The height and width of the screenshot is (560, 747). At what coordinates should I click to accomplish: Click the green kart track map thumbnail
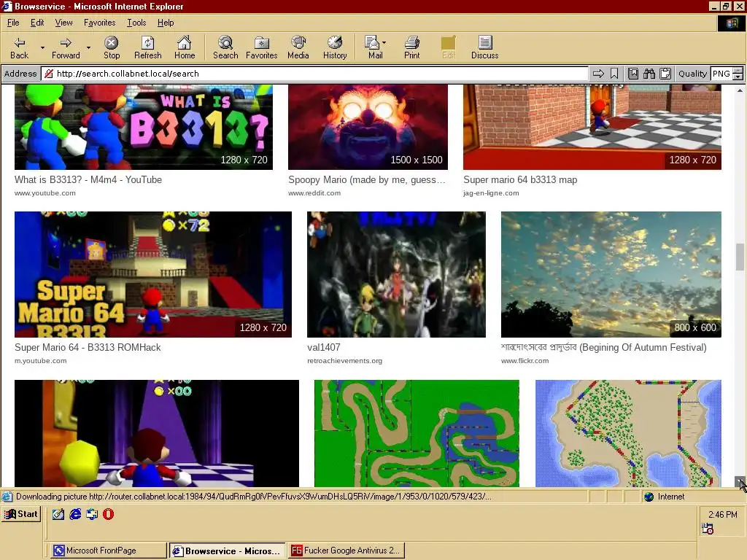point(417,433)
